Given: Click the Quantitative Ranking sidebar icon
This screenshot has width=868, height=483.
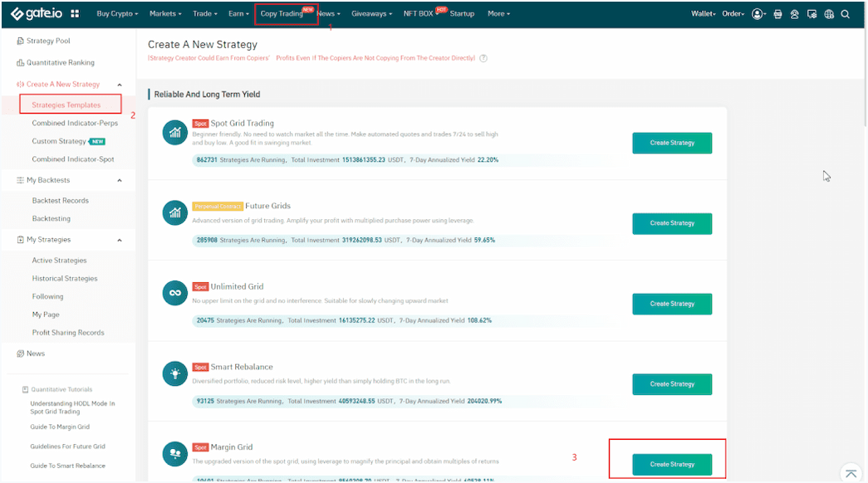Looking at the screenshot, I should pyautogui.click(x=21, y=62).
